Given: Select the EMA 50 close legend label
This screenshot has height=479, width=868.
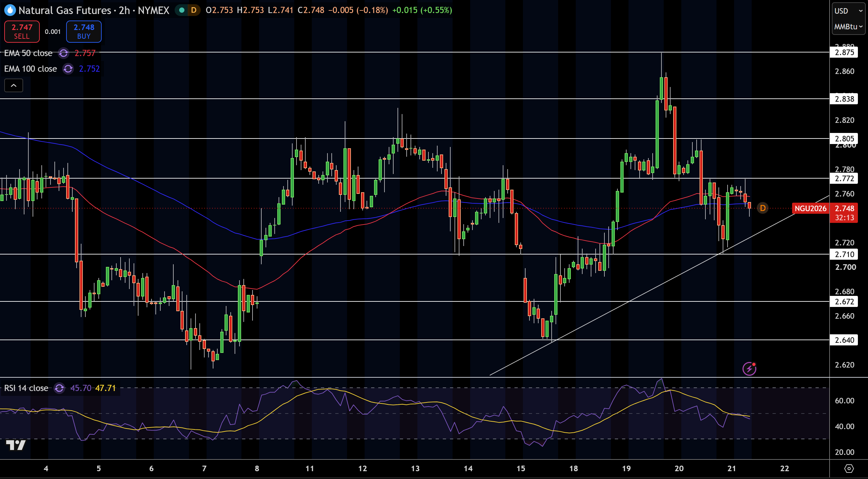Looking at the screenshot, I should [28, 53].
